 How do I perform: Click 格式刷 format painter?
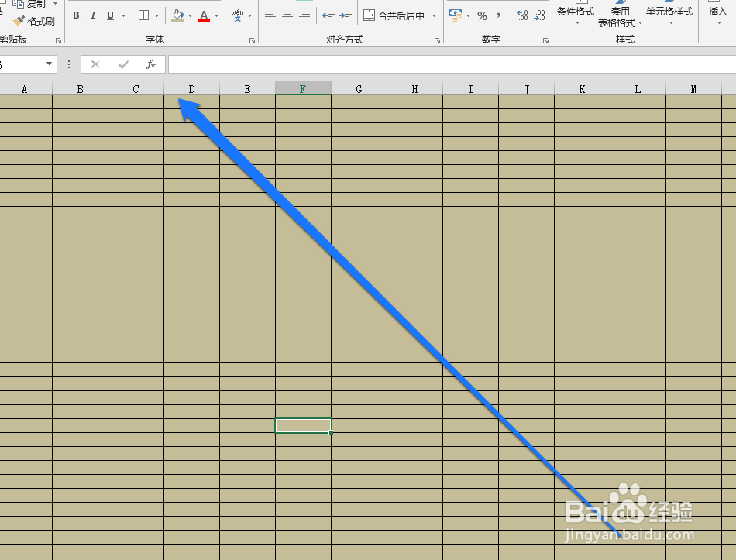34,21
